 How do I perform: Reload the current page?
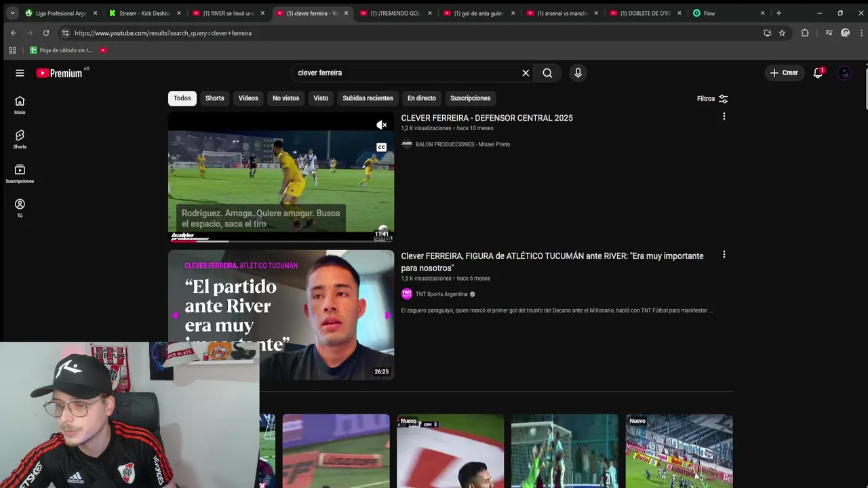click(46, 33)
